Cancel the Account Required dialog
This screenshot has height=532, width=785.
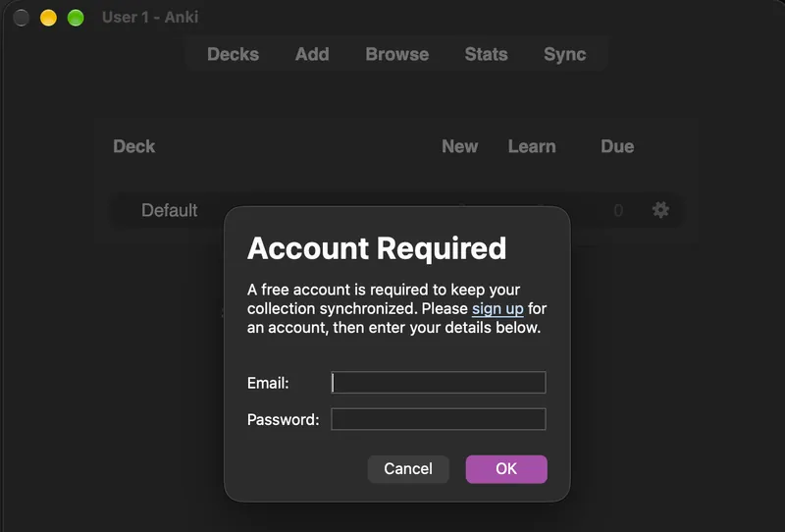coord(408,469)
